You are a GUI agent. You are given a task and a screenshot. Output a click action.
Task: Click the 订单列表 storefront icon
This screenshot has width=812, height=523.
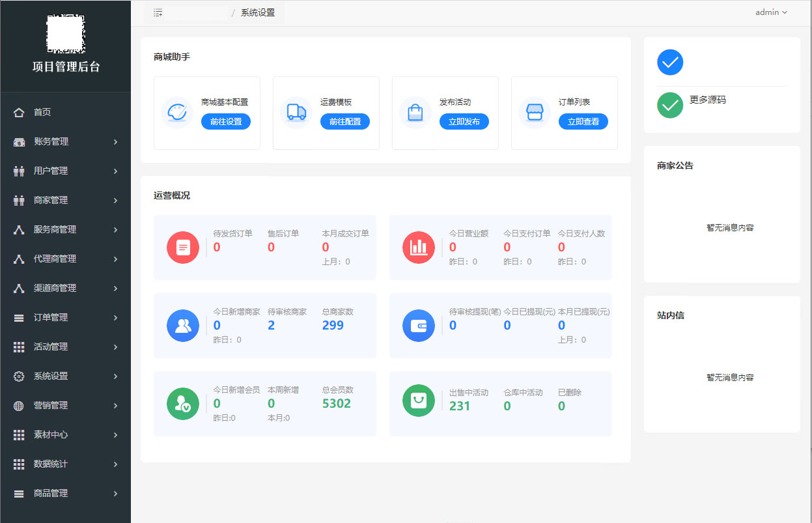(534, 113)
